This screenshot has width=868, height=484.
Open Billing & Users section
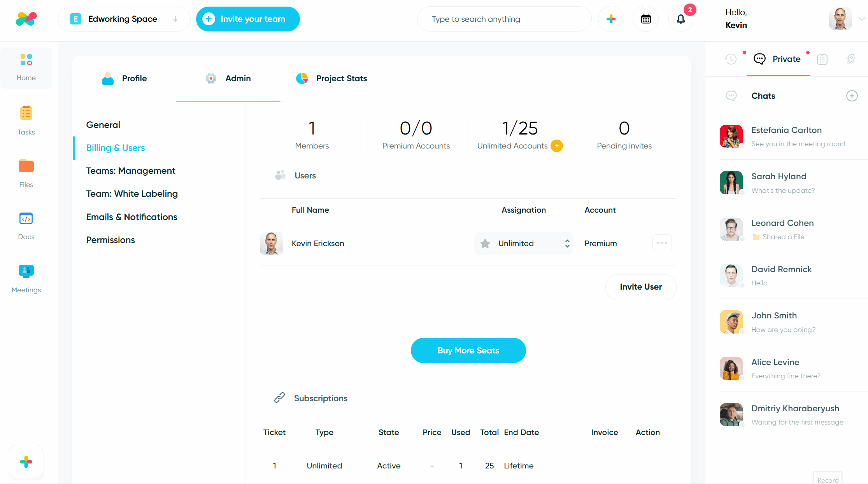click(x=116, y=148)
